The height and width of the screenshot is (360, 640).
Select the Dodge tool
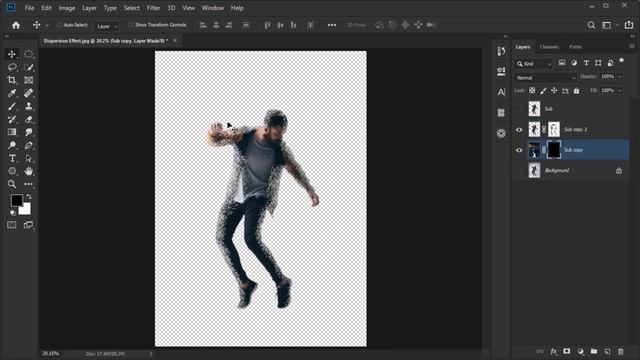[x=12, y=145]
